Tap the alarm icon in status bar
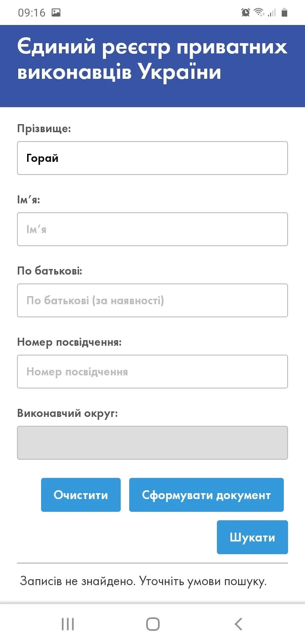The image size is (305, 644). pos(246,13)
